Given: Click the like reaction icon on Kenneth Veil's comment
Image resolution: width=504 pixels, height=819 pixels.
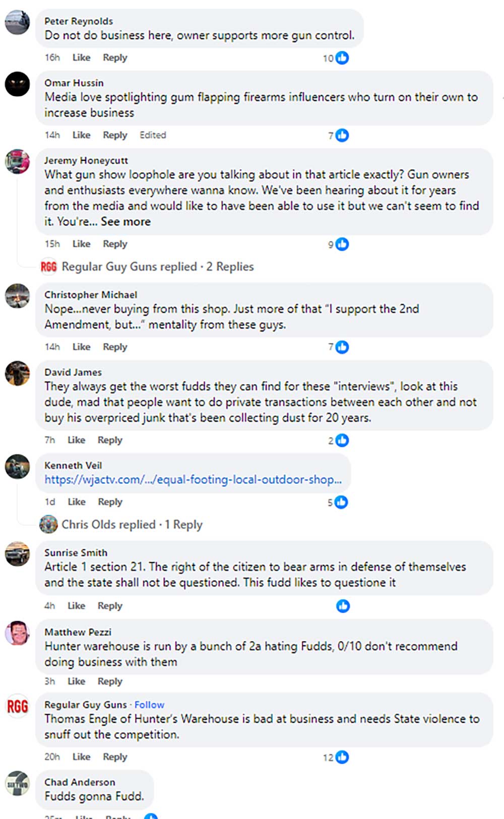Looking at the screenshot, I should click(x=341, y=502).
